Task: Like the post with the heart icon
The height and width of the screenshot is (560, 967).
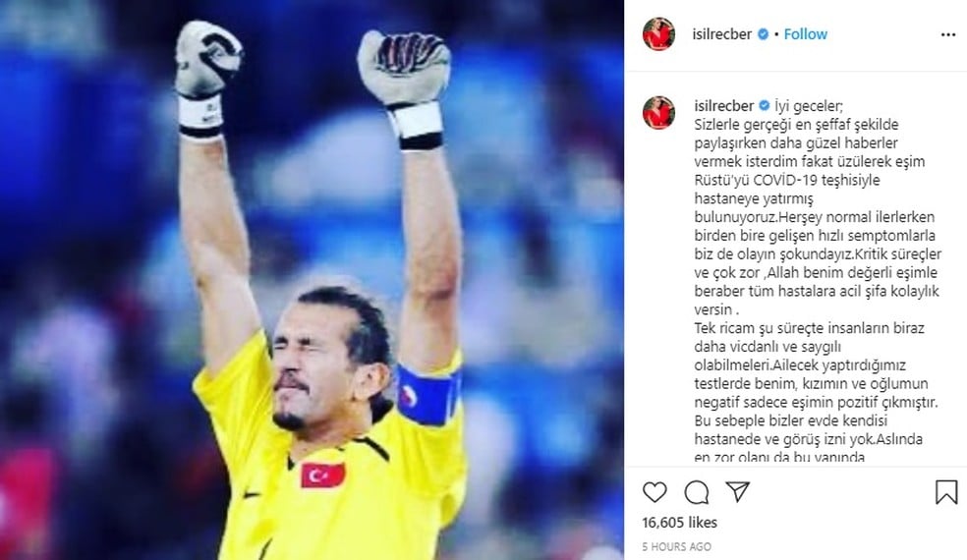Action: tap(654, 492)
